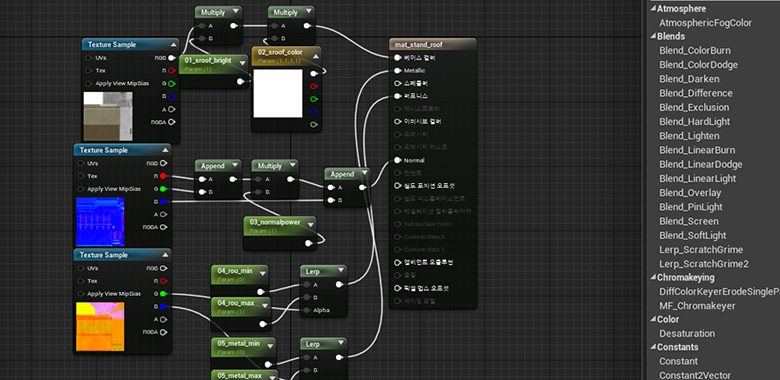Screen dimensions: 780x380
Task: Expand the 04_rou_min node preview arrow
Action: pos(263,273)
